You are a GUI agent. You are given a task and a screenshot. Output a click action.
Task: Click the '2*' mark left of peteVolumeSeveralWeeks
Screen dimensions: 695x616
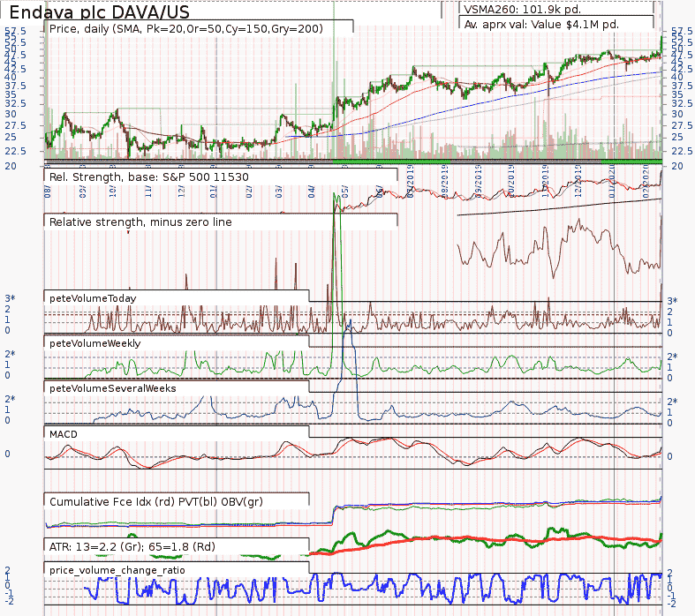[10, 399]
